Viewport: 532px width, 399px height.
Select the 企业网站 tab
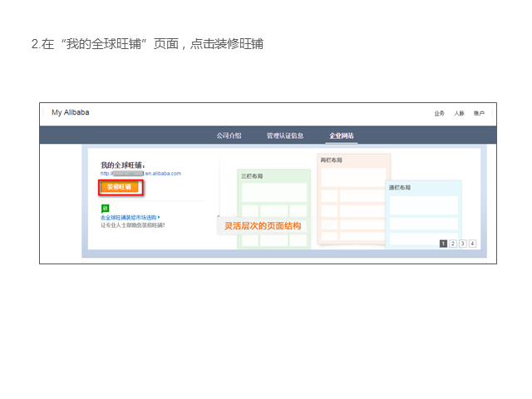(342, 135)
